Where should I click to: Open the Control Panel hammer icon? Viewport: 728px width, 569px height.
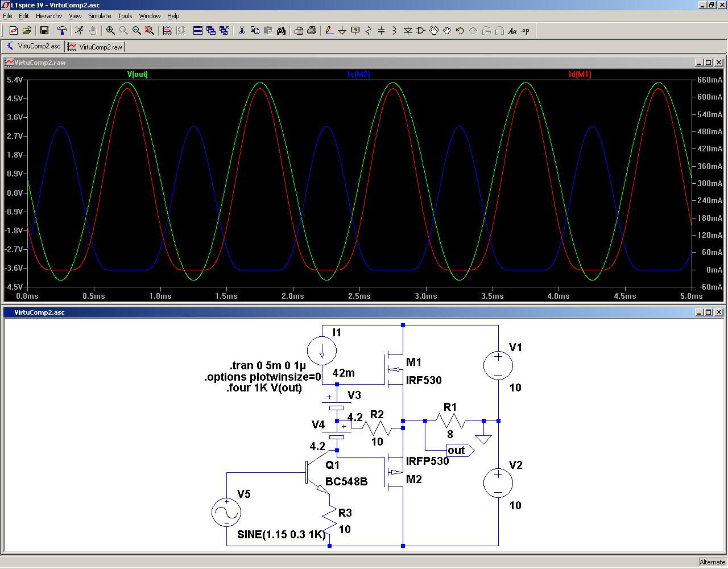62,31
